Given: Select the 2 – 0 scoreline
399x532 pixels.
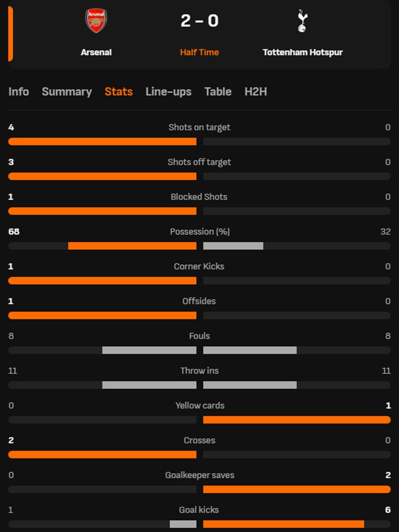Looking at the screenshot, I should click(199, 21).
